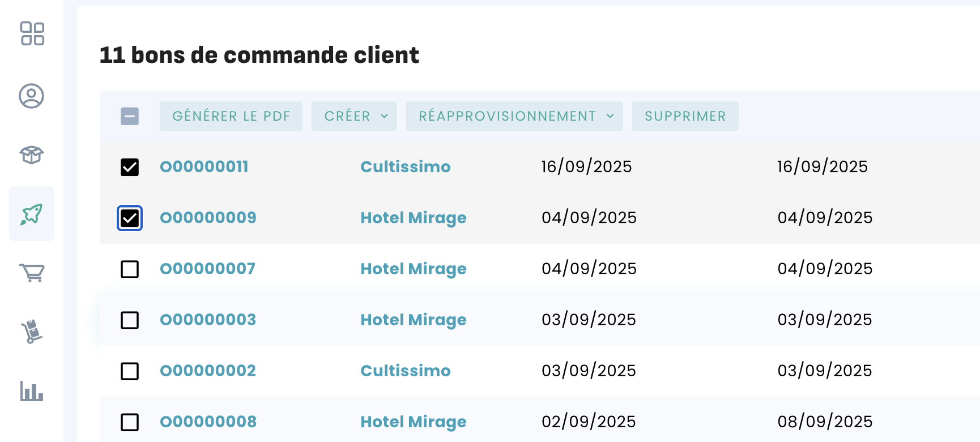Open the products box icon
980x442 pixels.
point(32,155)
